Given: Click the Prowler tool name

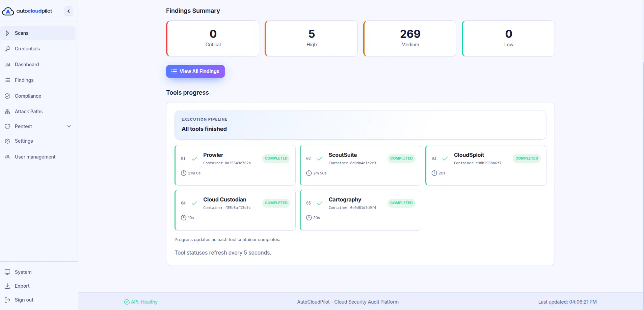Looking at the screenshot, I should [x=213, y=155].
